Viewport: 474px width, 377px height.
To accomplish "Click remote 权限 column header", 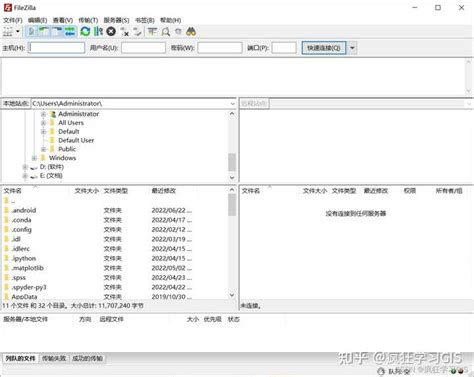I will [410, 191].
